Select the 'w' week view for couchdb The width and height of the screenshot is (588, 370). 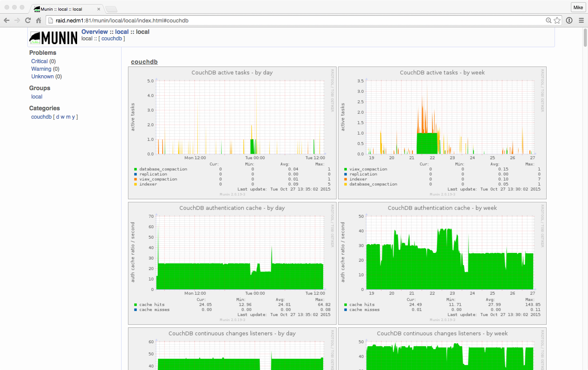[x=63, y=117]
